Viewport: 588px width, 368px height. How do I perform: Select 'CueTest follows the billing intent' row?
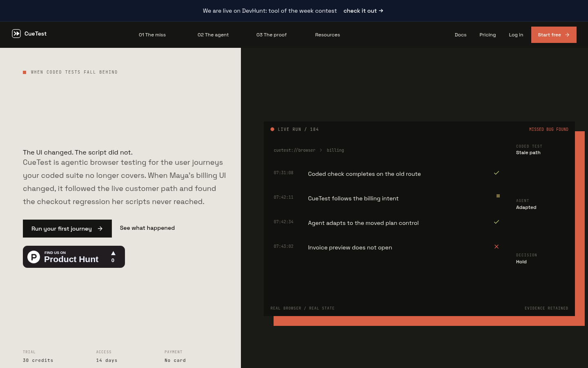(387, 198)
